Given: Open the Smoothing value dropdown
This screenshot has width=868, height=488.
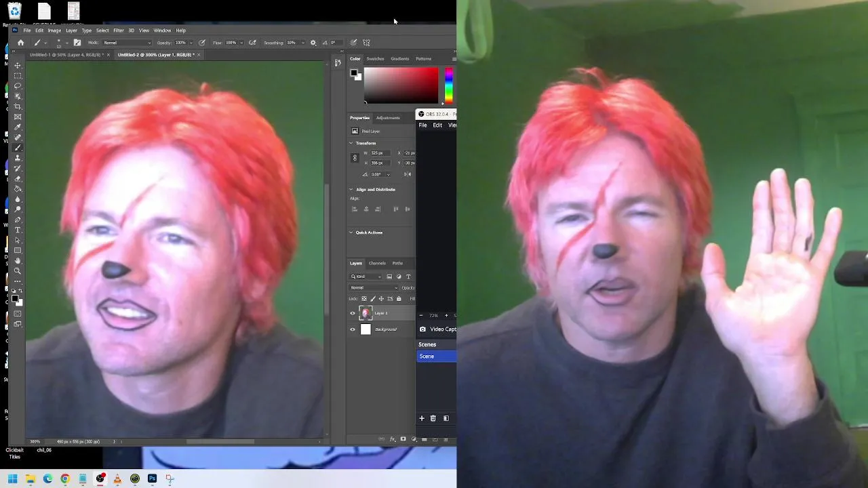Looking at the screenshot, I should 302,43.
